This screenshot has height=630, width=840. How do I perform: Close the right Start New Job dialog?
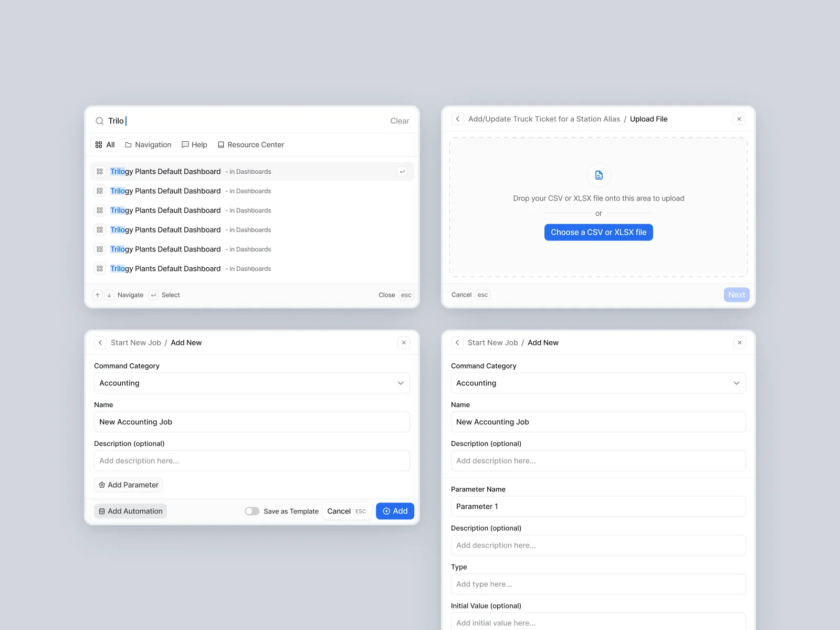[x=740, y=343]
